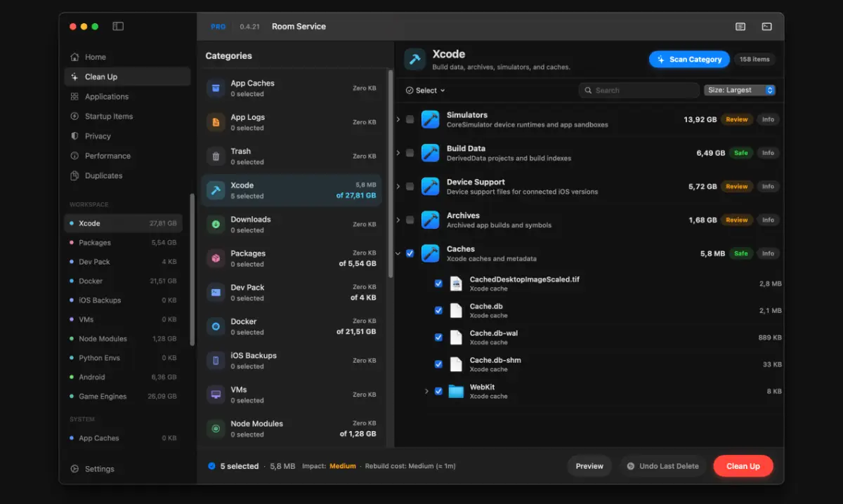
Task: Expand the WebKit folder row
Action: click(426, 391)
